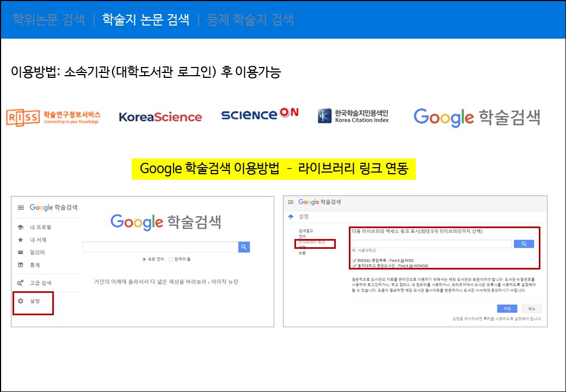Open 설정 in Scholar sidebar
The image size is (566, 392).
(x=35, y=301)
